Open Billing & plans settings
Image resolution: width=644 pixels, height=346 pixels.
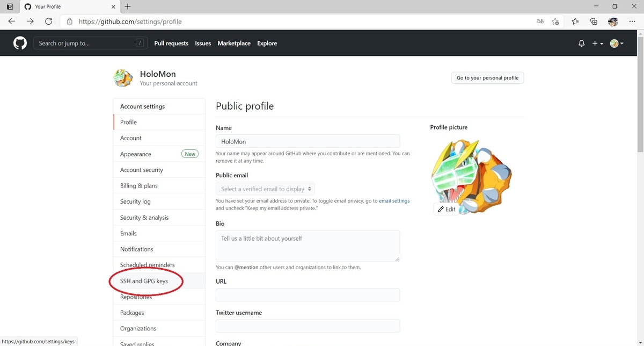159,186
